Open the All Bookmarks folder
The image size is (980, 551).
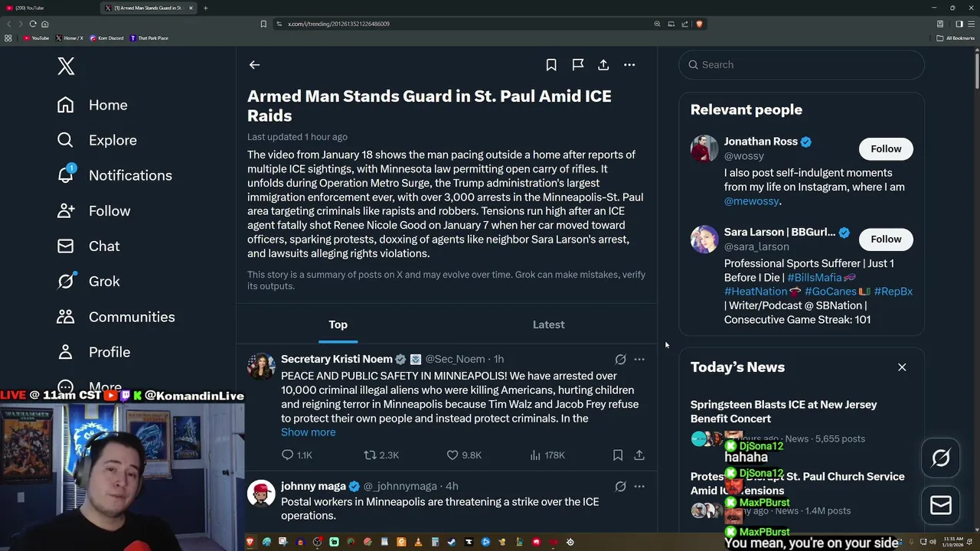coord(955,37)
